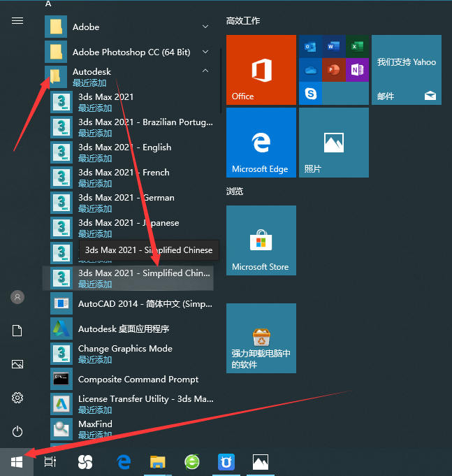The width and height of the screenshot is (452, 476).
Task: Open 强力卸载电脑中的软件 tile
Action: tap(261, 338)
